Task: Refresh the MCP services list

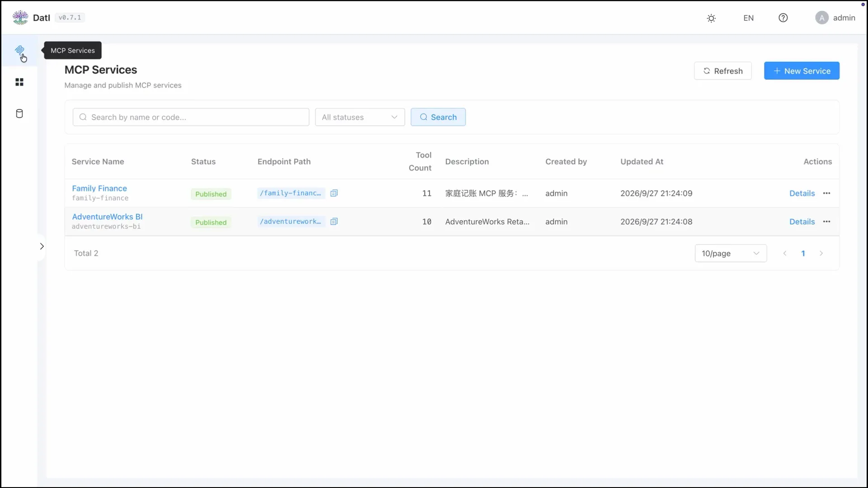Action: pos(723,71)
